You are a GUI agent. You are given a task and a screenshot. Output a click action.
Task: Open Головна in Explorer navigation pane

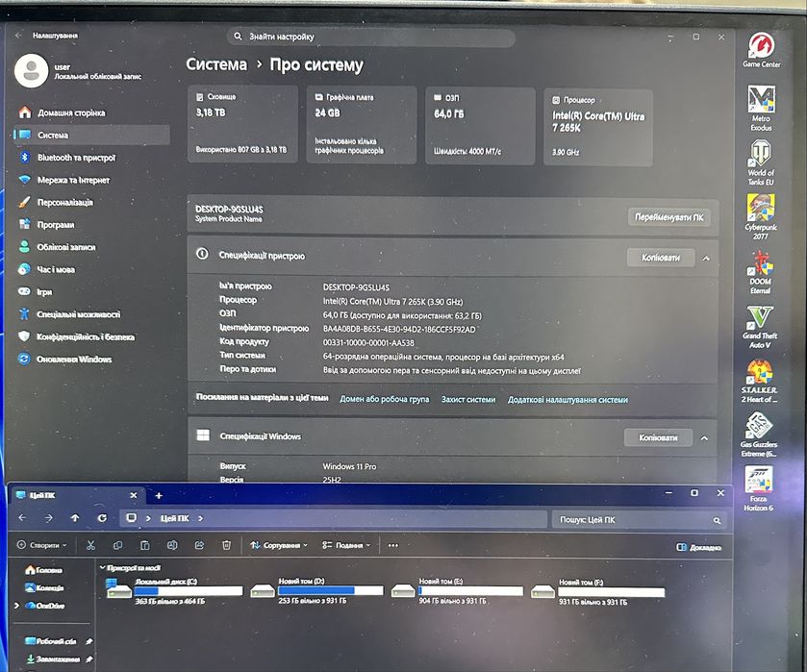point(44,570)
